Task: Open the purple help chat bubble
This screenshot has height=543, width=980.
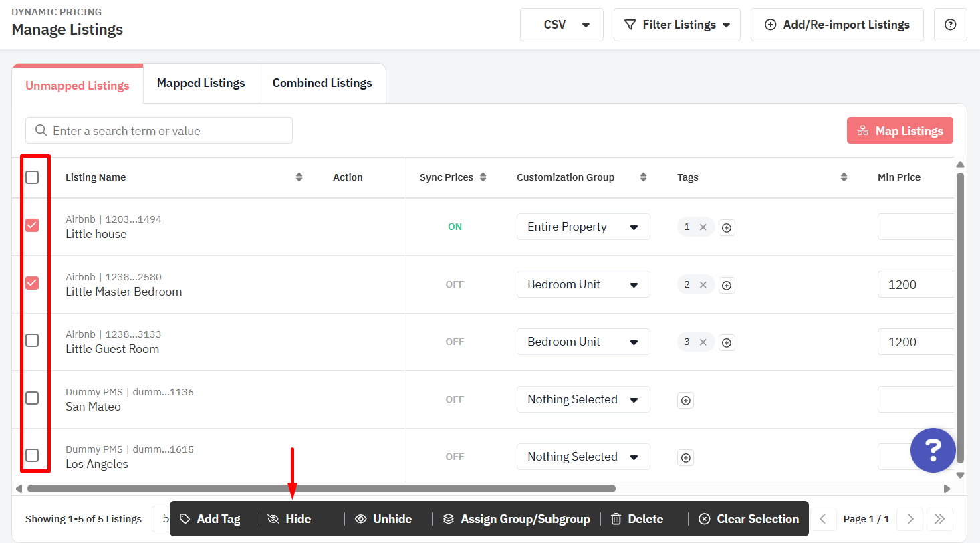Action: click(x=933, y=450)
